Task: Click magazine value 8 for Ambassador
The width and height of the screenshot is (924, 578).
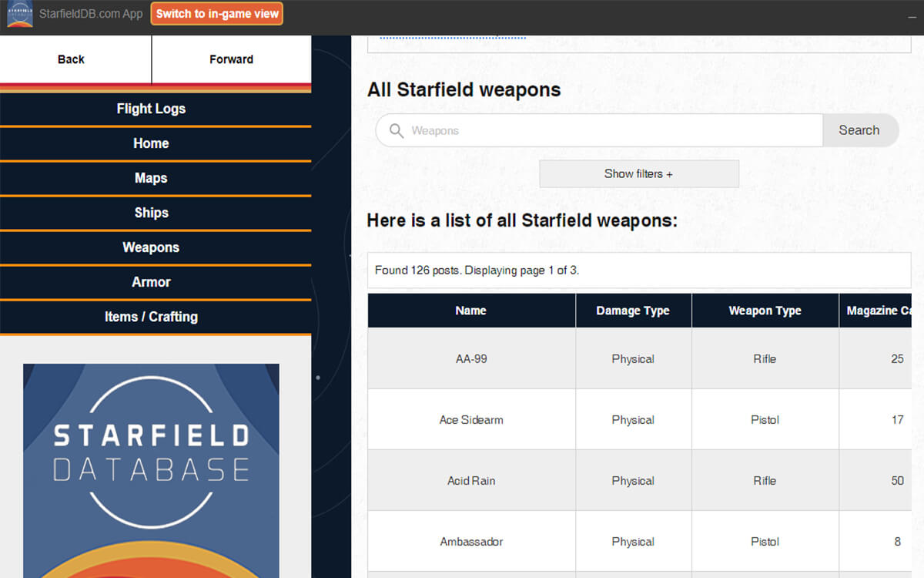Action: 897,542
